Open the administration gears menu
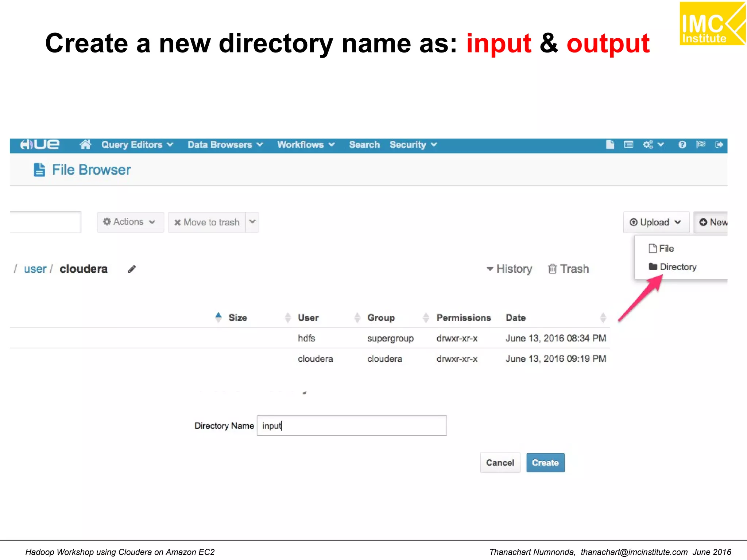Image resolution: width=747 pixels, height=560 pixels. 653,145
